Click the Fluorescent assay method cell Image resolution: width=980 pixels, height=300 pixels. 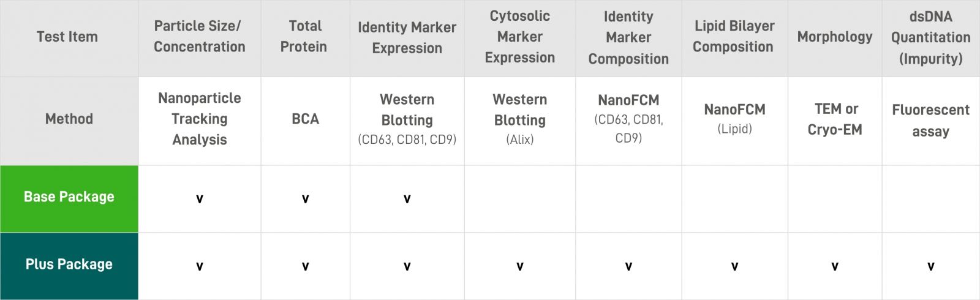click(931, 121)
